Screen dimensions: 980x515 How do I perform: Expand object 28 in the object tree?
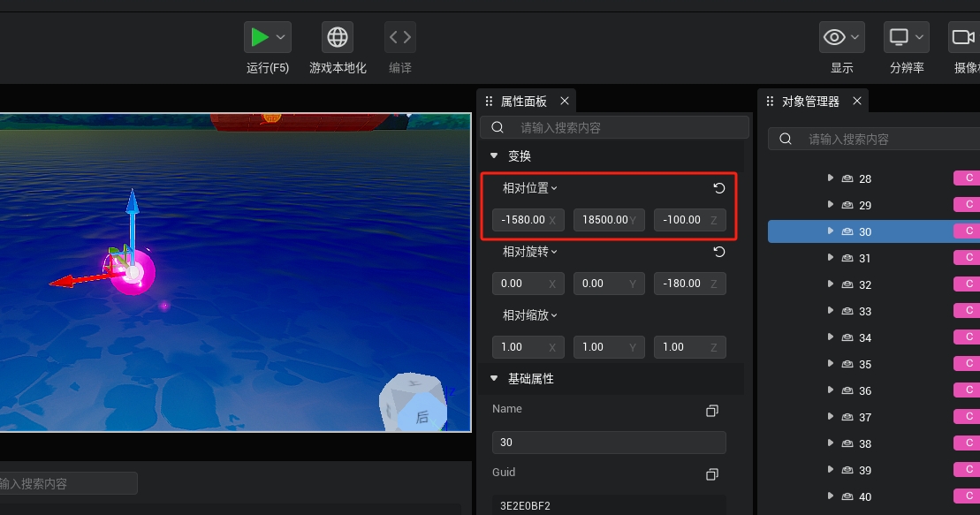[830, 178]
